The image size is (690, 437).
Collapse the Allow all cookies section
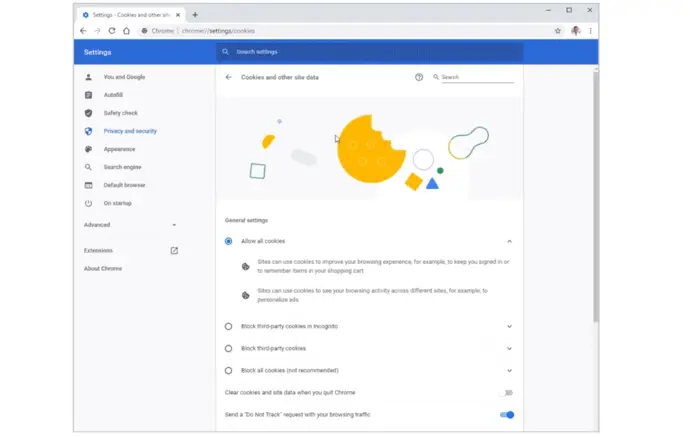click(x=509, y=241)
